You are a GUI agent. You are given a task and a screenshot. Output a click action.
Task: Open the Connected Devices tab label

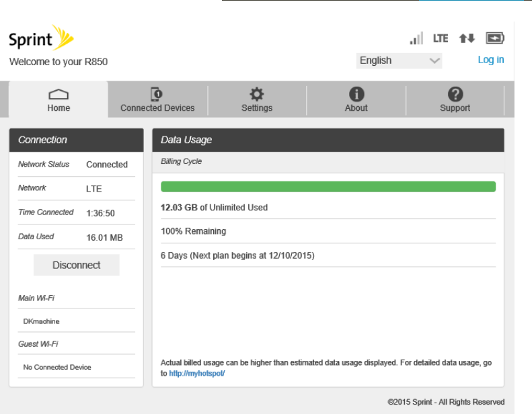(157, 108)
